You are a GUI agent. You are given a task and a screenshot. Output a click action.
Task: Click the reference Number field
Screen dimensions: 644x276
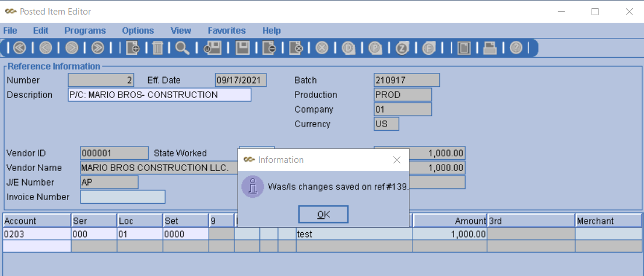pos(101,80)
